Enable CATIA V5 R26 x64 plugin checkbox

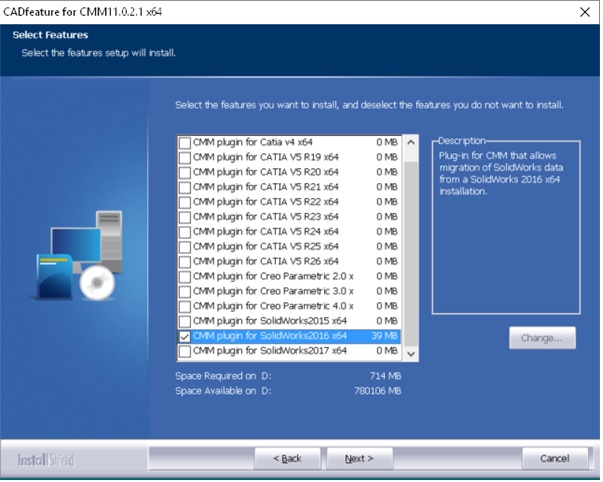(x=185, y=262)
